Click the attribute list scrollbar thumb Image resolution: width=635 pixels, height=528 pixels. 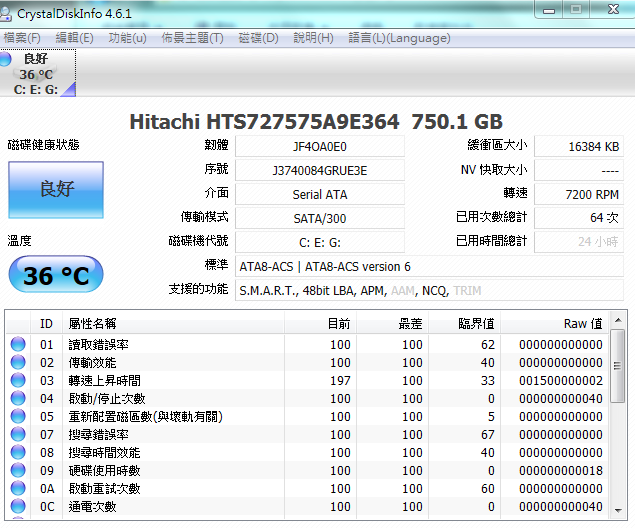618,366
